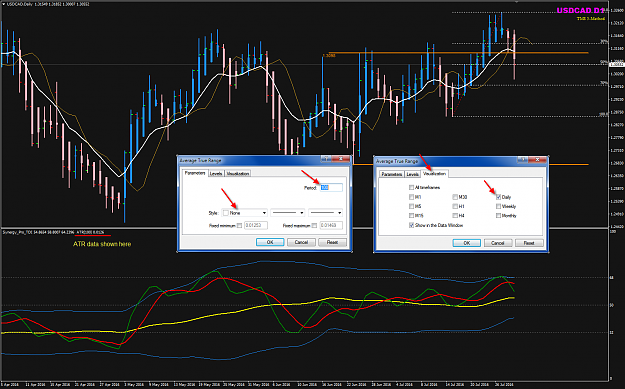Screen dimensions: 625x389
Task: Click Cancel in the timeframes Visualization dialog
Action: point(498,243)
